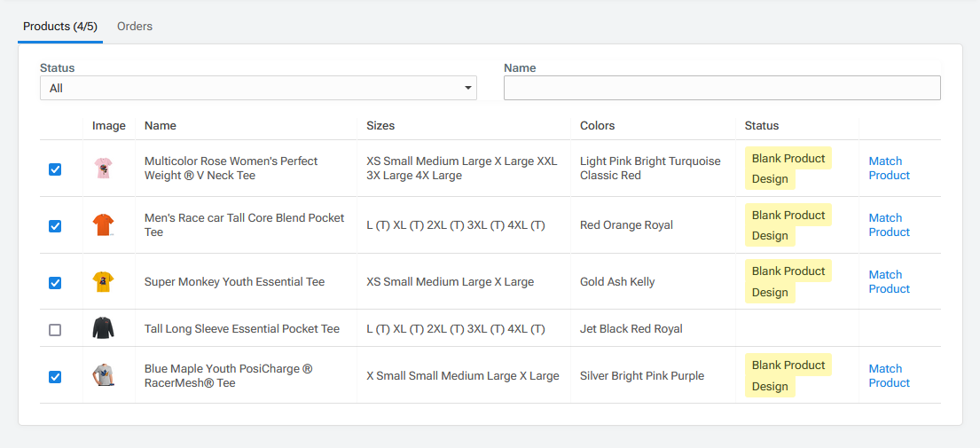Uncheck the Blue Maple Youth Tee checkbox
The width and height of the screenshot is (980, 448).
tap(55, 376)
